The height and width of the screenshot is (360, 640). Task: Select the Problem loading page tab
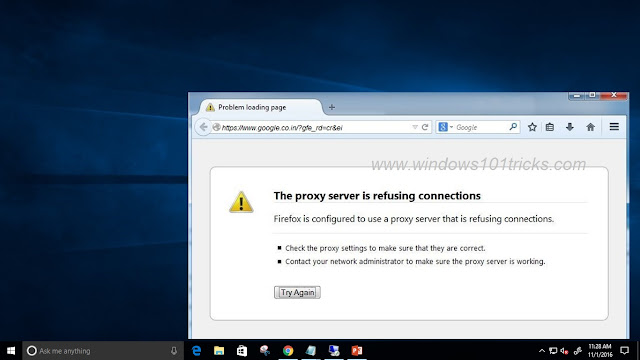click(260, 107)
